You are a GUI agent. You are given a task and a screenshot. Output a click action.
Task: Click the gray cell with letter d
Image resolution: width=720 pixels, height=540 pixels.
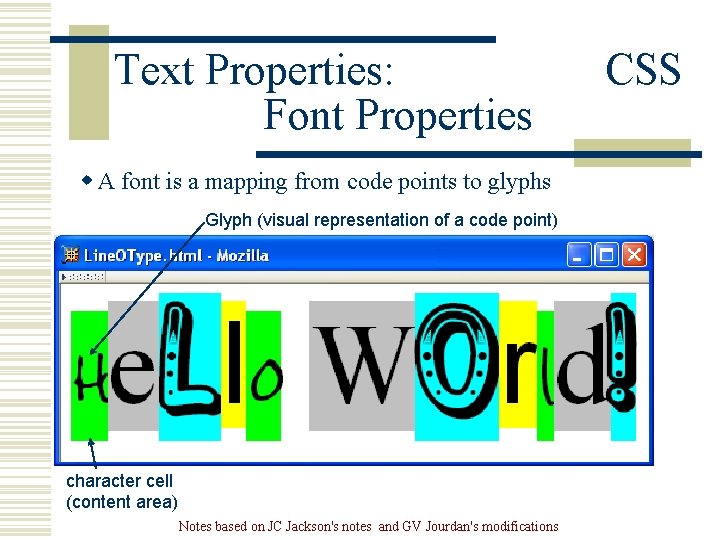pos(582,366)
